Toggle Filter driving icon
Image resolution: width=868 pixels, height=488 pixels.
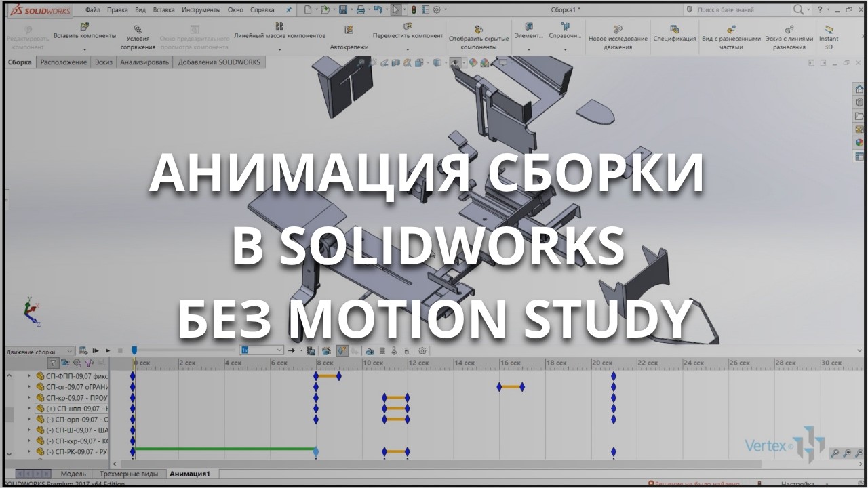point(77,363)
